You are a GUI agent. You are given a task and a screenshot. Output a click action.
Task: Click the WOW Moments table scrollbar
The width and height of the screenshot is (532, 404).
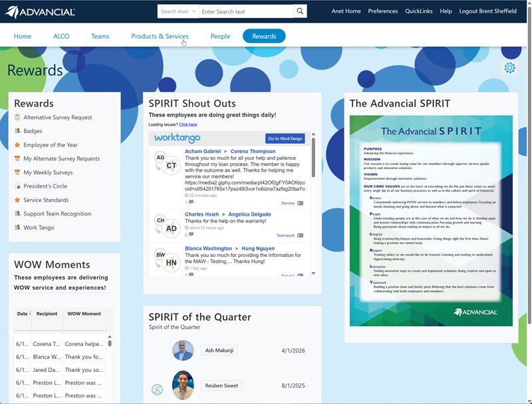coord(110,343)
